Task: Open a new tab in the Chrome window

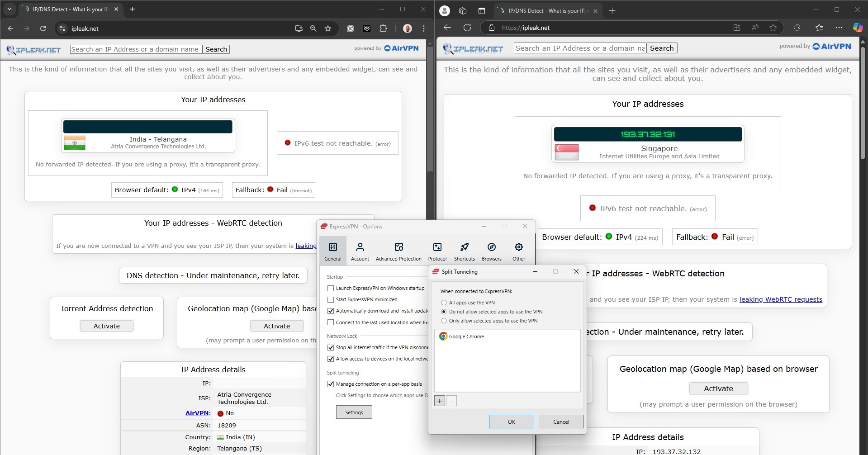Action: tap(133, 9)
